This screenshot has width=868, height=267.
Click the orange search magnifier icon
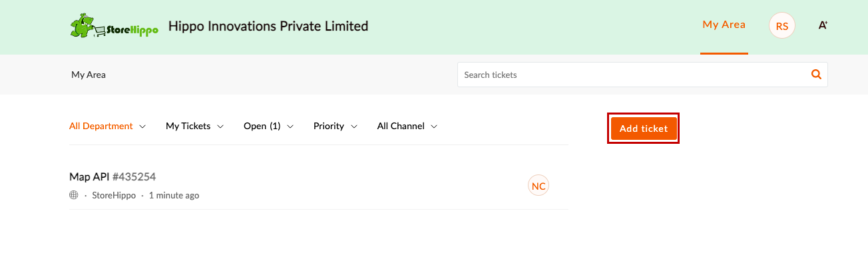[816, 75]
